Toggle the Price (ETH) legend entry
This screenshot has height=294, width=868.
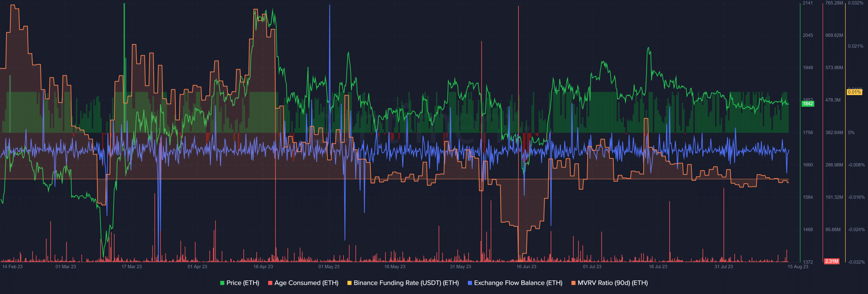tap(240, 283)
